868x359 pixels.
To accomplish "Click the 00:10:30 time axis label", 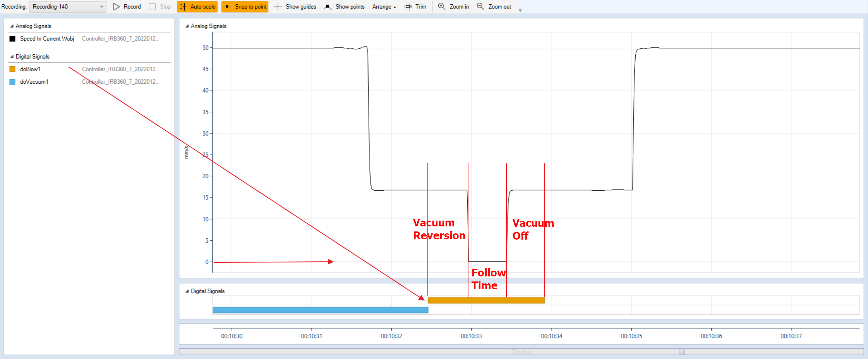I will click(232, 336).
